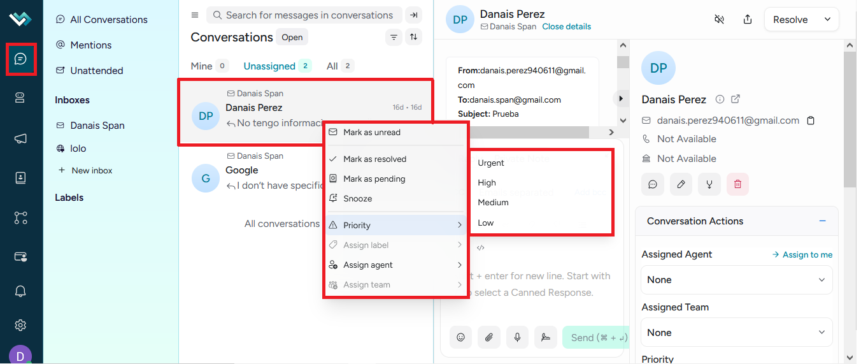
Task: Open the Assigned Team dropdown
Action: tap(737, 333)
